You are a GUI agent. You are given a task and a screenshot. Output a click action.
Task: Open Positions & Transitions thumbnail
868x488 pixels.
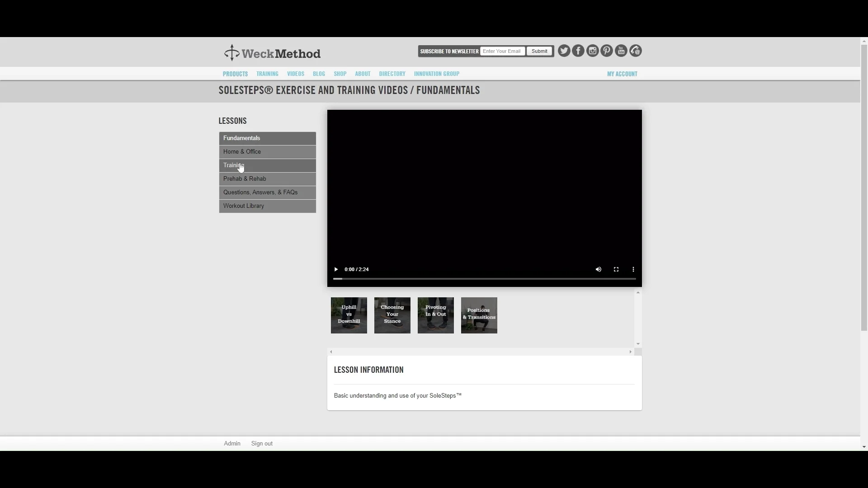coord(479,315)
